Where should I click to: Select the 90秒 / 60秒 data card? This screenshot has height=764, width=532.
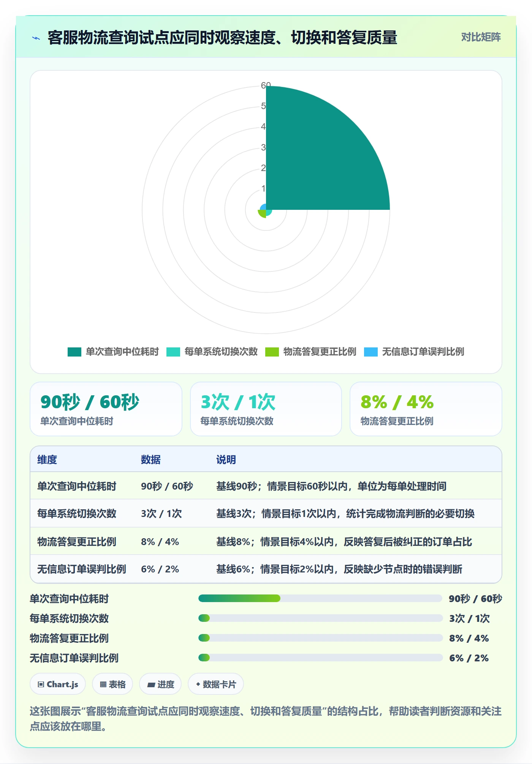coord(106,409)
